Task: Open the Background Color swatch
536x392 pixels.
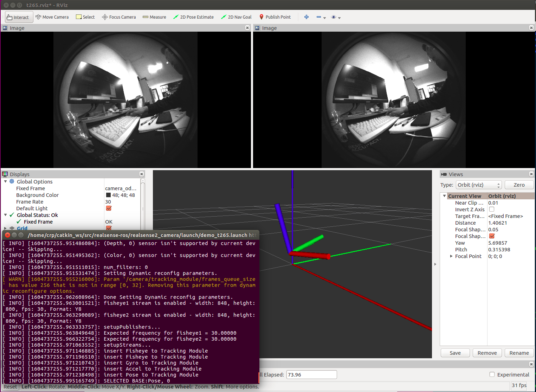Action: (x=108, y=195)
